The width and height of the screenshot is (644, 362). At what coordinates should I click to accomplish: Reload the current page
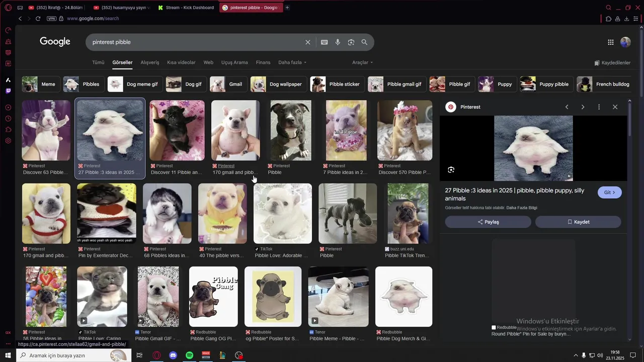[x=38, y=19]
